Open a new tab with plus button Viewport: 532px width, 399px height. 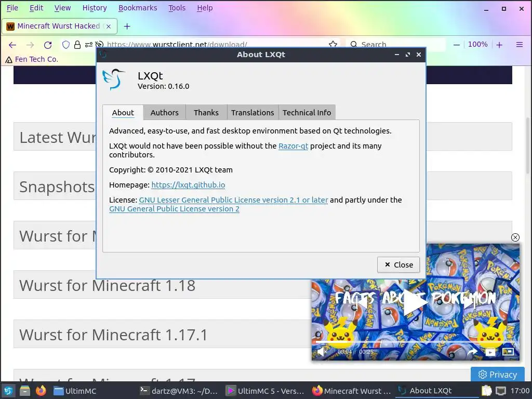[x=127, y=26]
